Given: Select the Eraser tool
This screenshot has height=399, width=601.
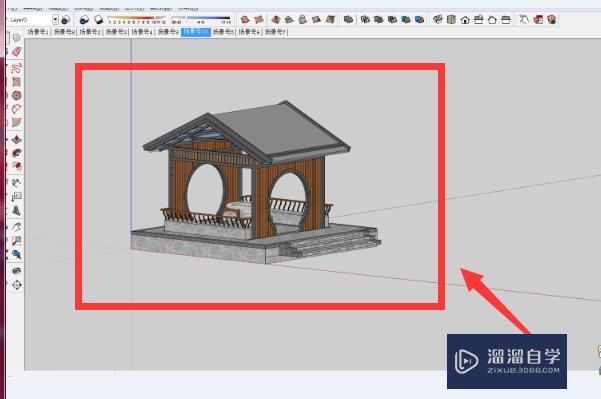Looking at the screenshot, I should tap(16, 52).
